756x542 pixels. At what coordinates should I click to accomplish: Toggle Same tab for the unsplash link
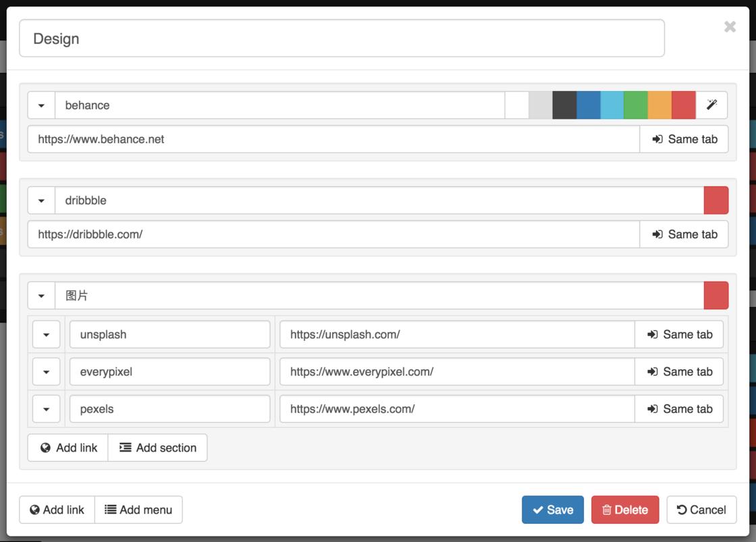point(679,334)
